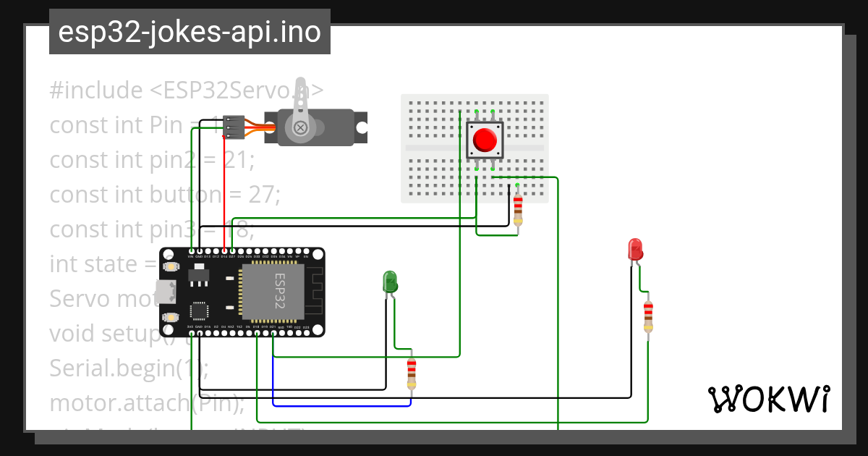Select the resistor below the green LED

pyautogui.click(x=411, y=373)
